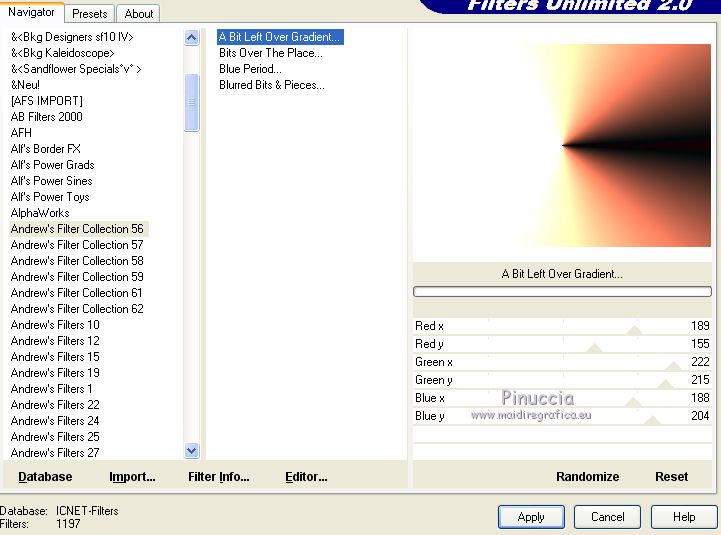This screenshot has height=535, width=721.
Task: Open 'AB Filters 2000' category
Action: tap(46, 117)
